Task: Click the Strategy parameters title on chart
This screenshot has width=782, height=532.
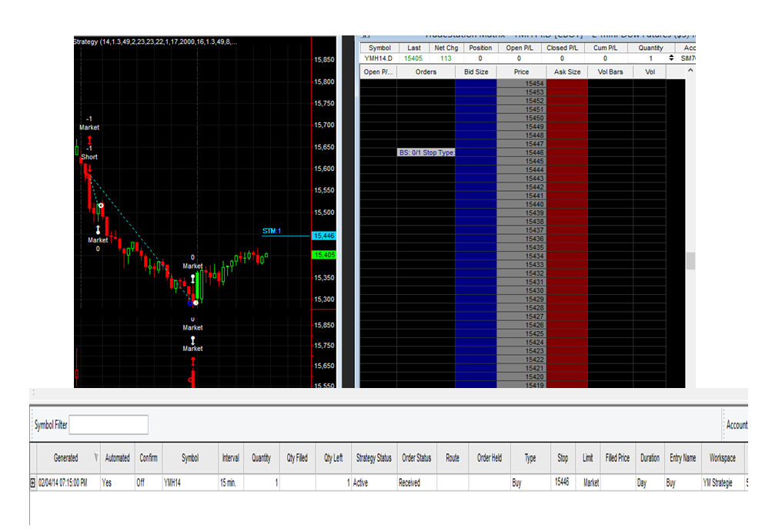Action: coord(155,42)
